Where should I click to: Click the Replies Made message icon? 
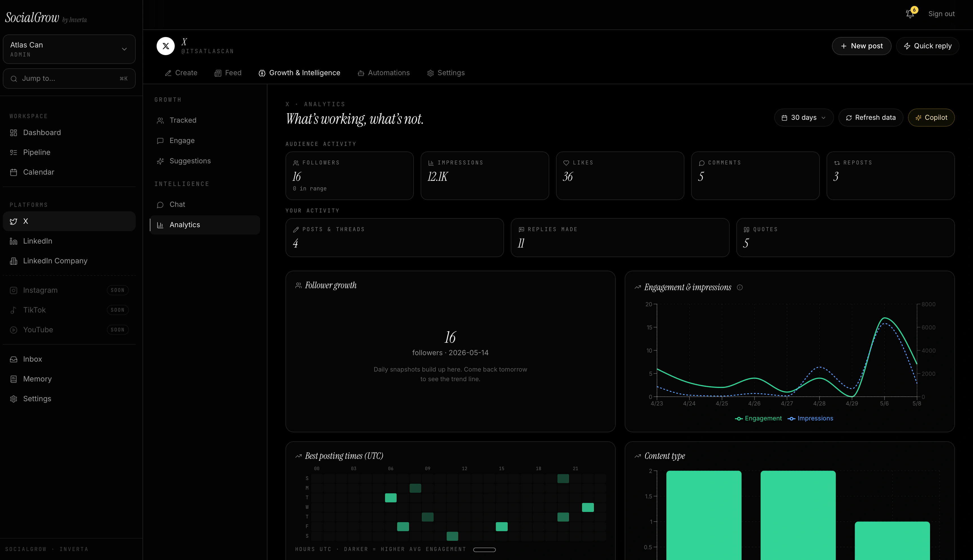[521, 230]
